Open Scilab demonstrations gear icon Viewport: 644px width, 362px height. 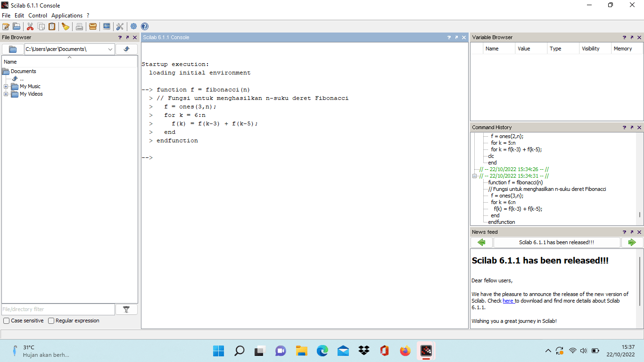[134, 26]
